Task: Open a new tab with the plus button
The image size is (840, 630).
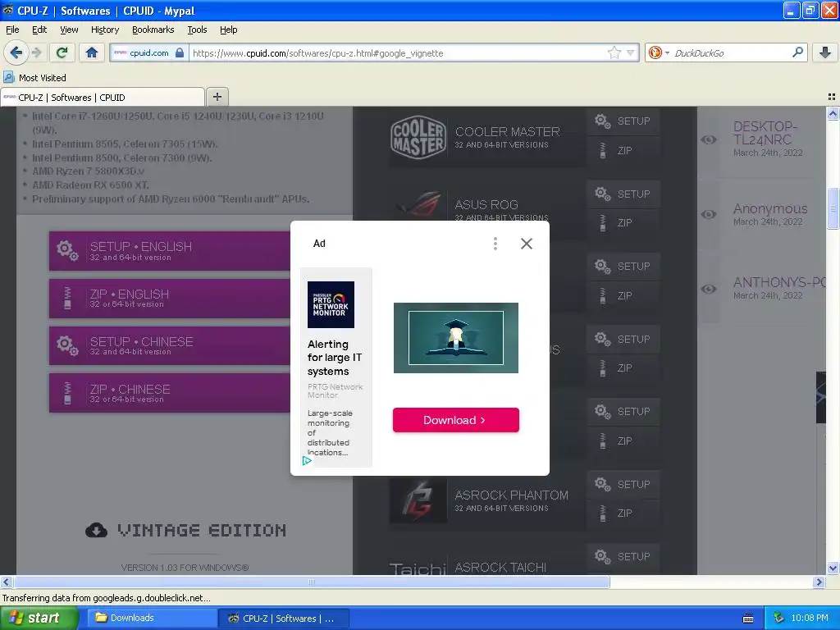Action: pyautogui.click(x=217, y=97)
